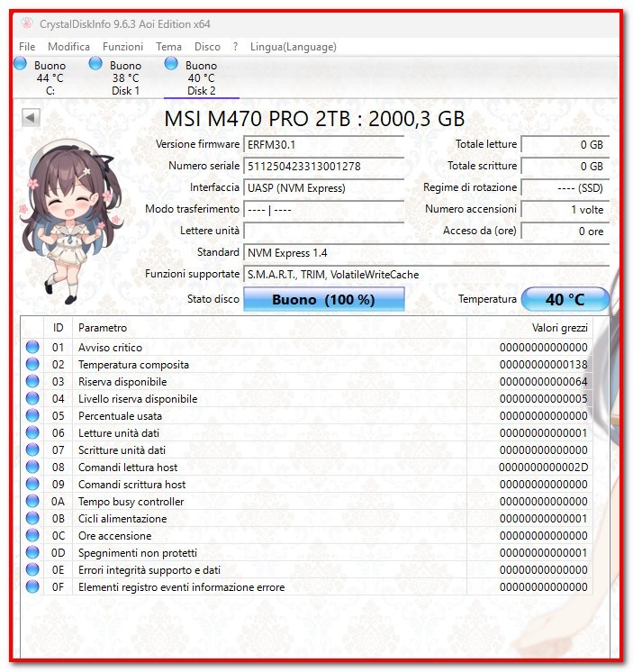Viewport: 633px width, 672px height.
Task: Click the Aoi anime character image
Action: (71, 222)
